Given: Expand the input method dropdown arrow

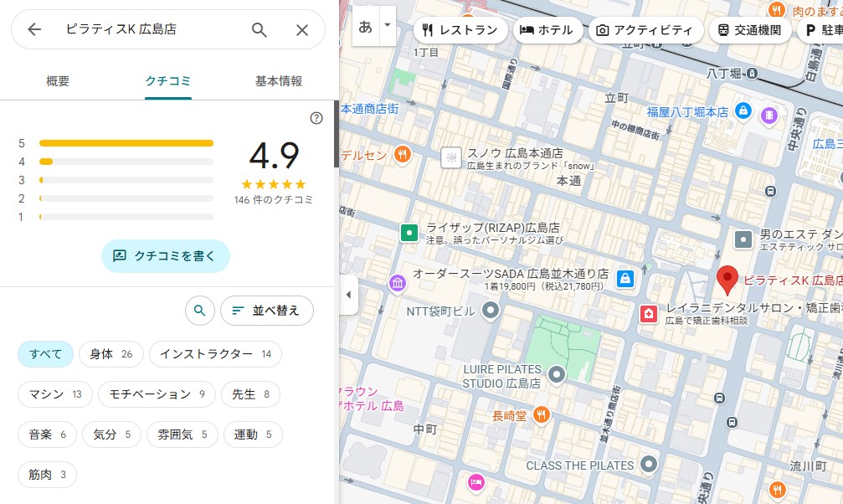Looking at the screenshot, I should [387, 26].
